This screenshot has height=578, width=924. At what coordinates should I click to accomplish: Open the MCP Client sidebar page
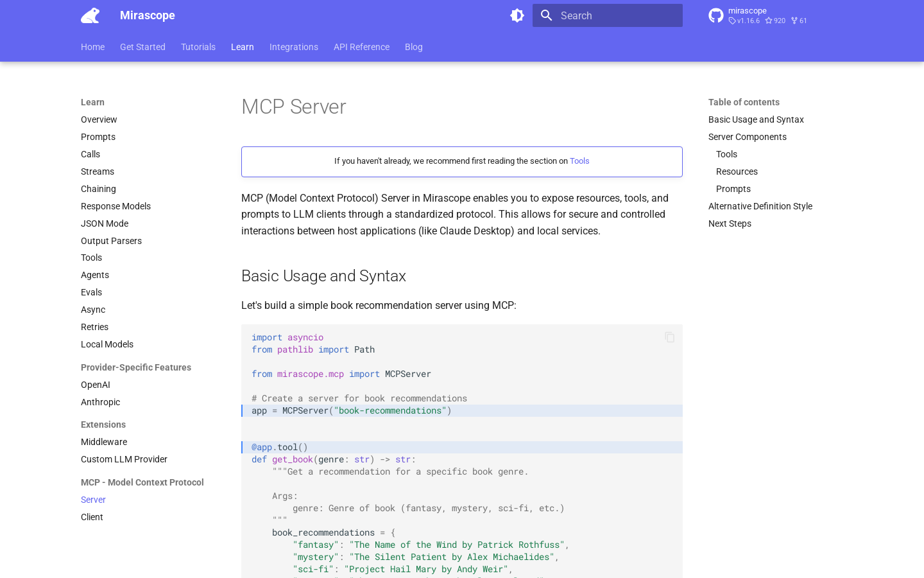[x=92, y=517]
